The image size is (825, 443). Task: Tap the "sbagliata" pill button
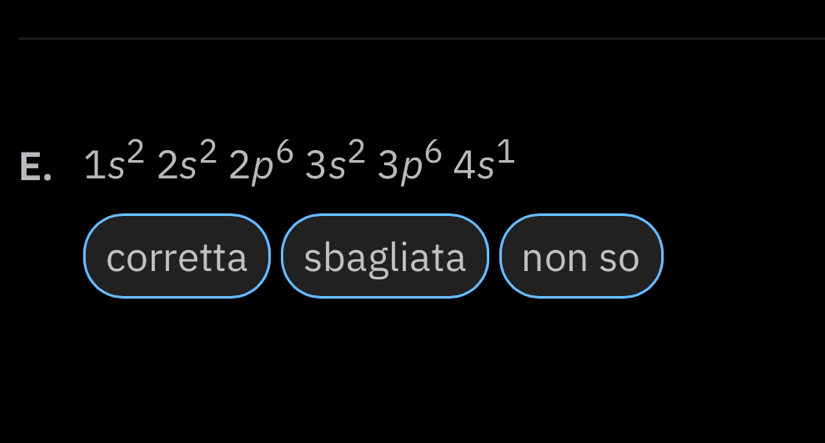tap(385, 257)
